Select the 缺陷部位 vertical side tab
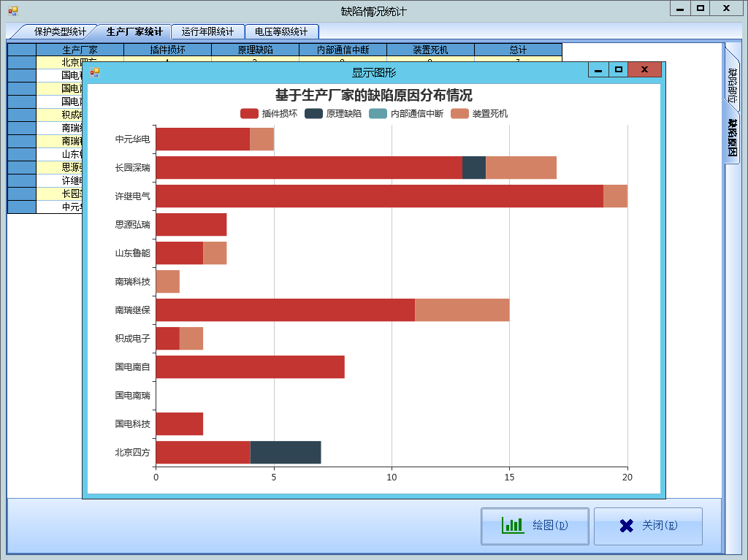Screen dimensions: 748x560 (x=732, y=85)
